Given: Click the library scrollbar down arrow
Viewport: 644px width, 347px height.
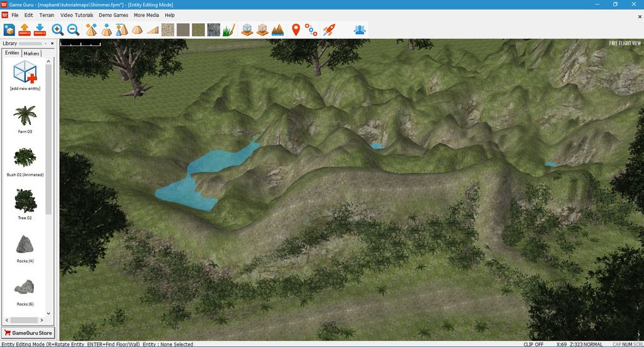Looking at the screenshot, I should click(x=48, y=313).
